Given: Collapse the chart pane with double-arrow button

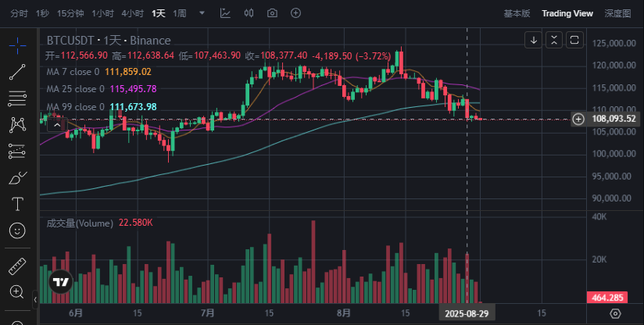Looking at the screenshot, I should click(x=553, y=40).
